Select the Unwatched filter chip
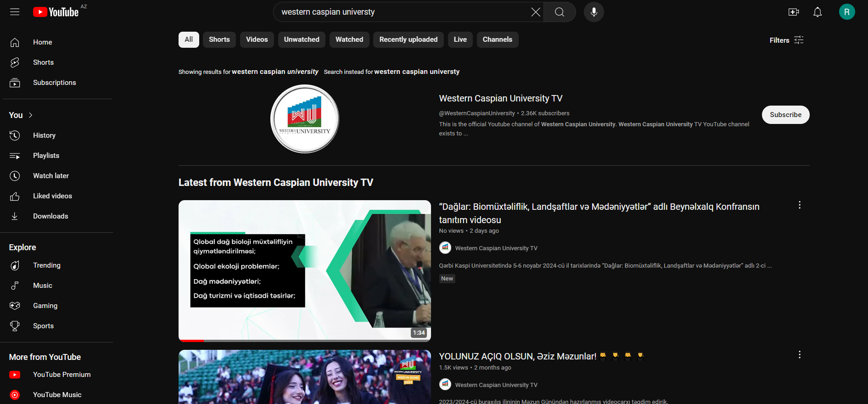 tap(302, 39)
